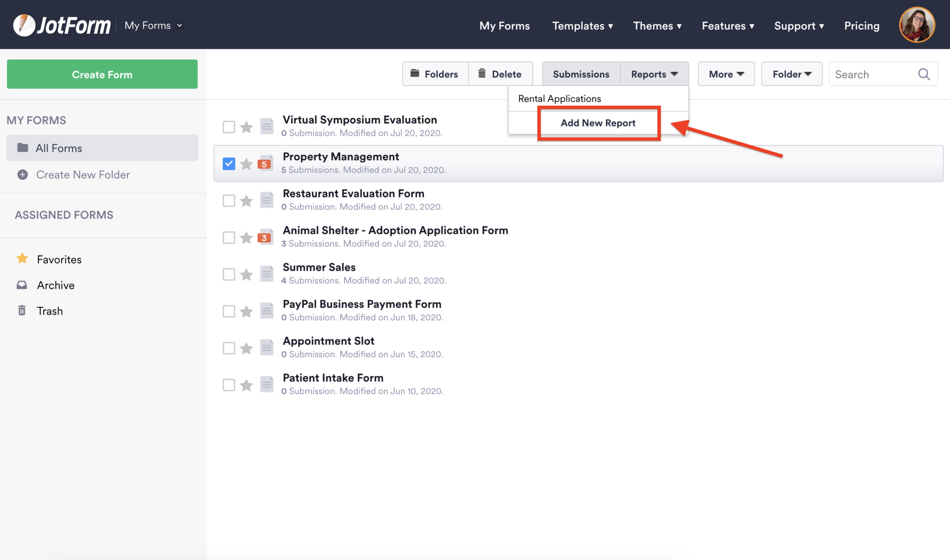950x560 pixels.
Task: Click the Property Management form icon badge
Action: [x=264, y=163]
